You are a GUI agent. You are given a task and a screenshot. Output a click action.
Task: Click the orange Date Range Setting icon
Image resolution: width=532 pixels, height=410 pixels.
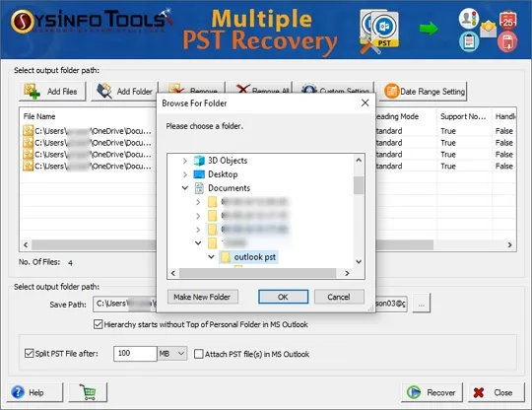click(392, 91)
